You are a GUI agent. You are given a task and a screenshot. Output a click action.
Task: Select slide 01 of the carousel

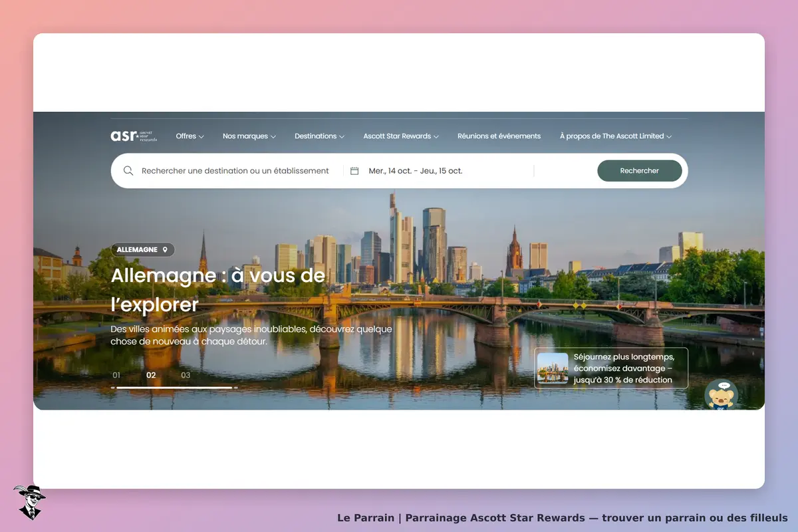click(x=116, y=375)
